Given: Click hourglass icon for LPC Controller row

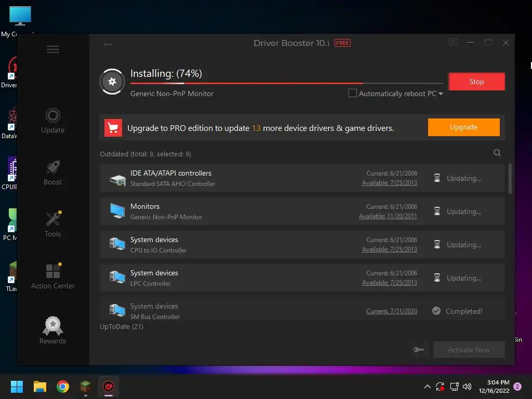Looking at the screenshot, I should pyautogui.click(x=437, y=277).
